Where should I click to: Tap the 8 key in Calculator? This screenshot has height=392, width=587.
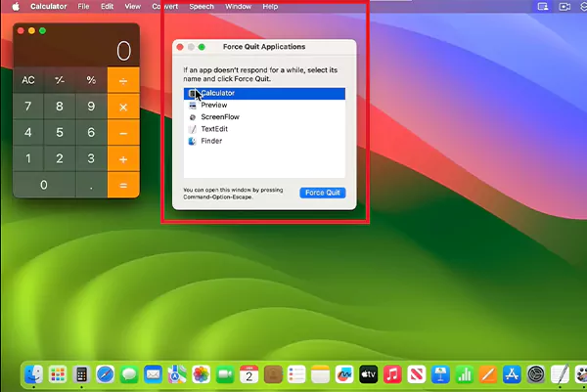(x=60, y=107)
